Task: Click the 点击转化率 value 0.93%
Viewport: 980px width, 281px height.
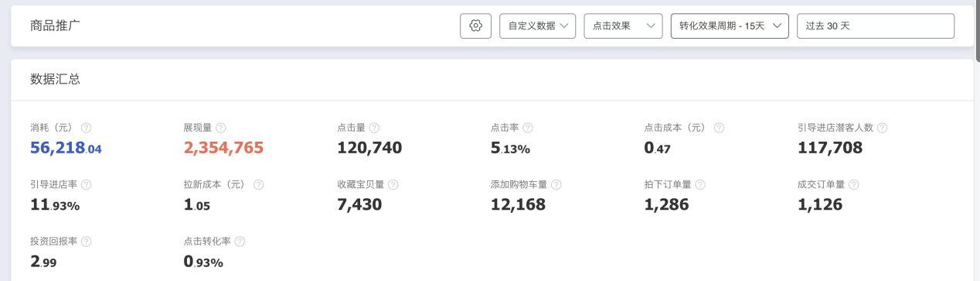Action: pyautogui.click(x=204, y=262)
